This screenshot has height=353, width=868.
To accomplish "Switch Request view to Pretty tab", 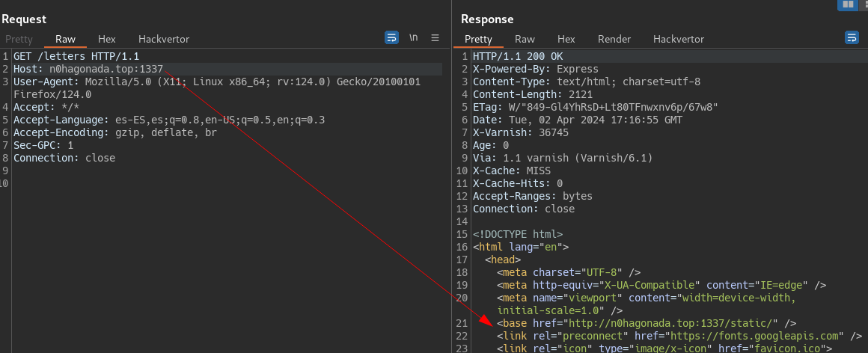I will point(19,39).
